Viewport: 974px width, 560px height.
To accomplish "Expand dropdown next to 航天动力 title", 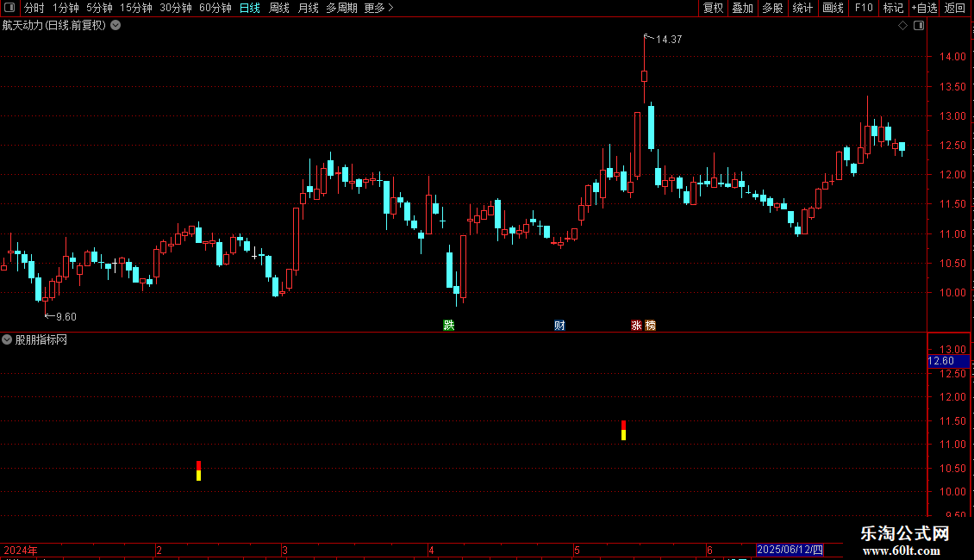I will pos(116,26).
